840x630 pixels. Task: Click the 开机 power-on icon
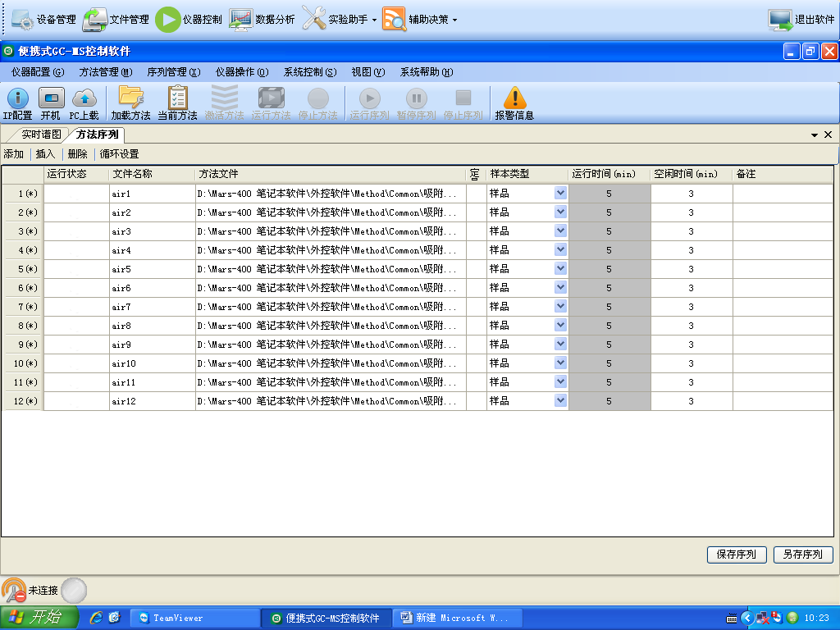[51, 100]
